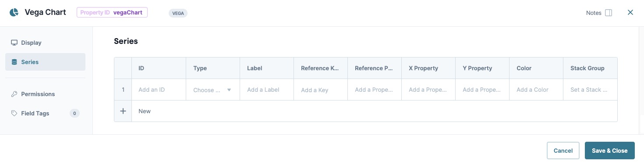The image size is (644, 165).
Task: Add a new series row with plus icon
Action: (123, 111)
